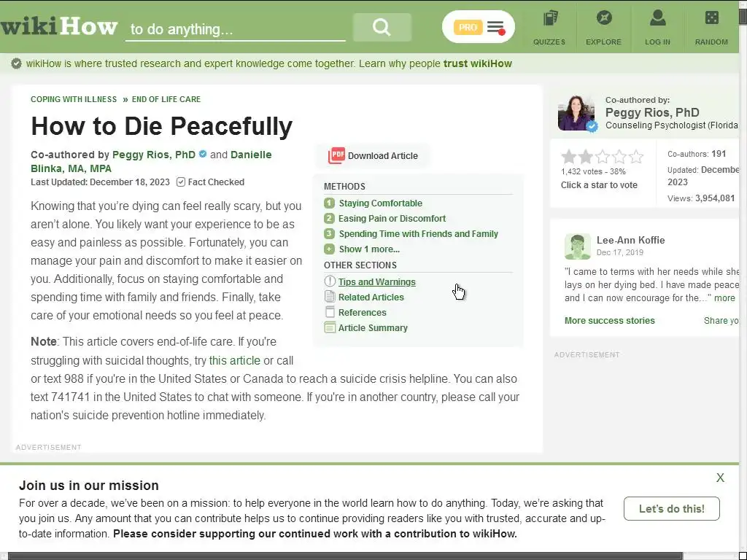The width and height of the screenshot is (747, 560).
Task: Click the Tips and Warnings exclamation icon
Action: pos(330,281)
